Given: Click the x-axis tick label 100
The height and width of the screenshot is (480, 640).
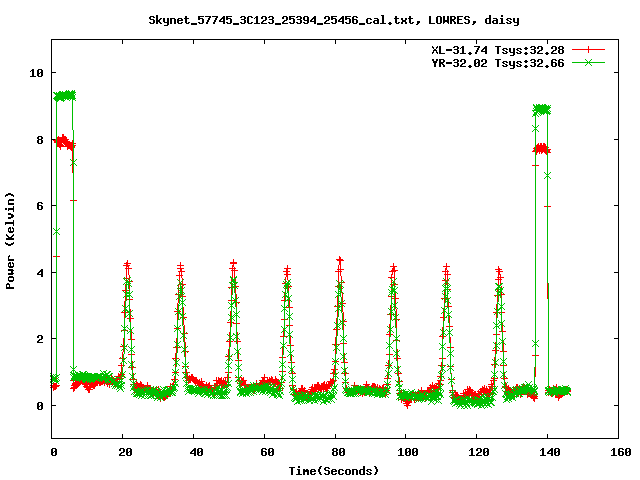Looking at the screenshot, I should click(x=407, y=453).
